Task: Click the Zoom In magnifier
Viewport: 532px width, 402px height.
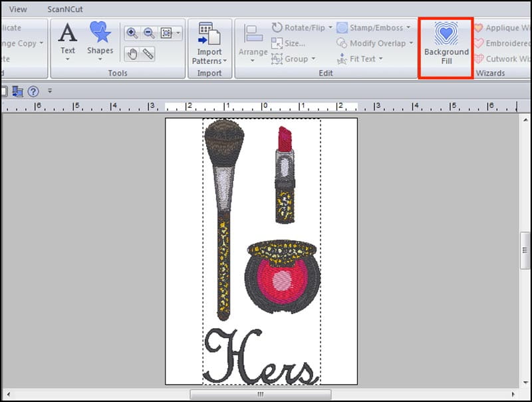Action: tap(132, 33)
